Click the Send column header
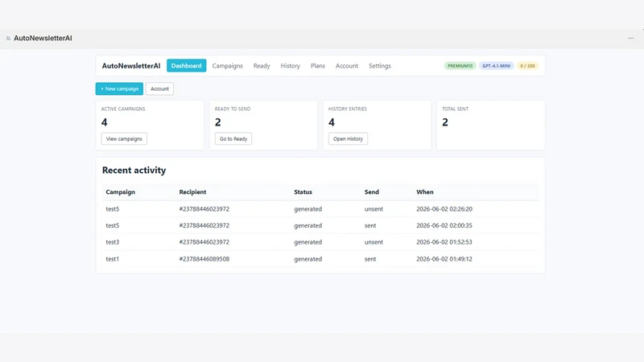This screenshot has height=362, width=644. tap(372, 192)
